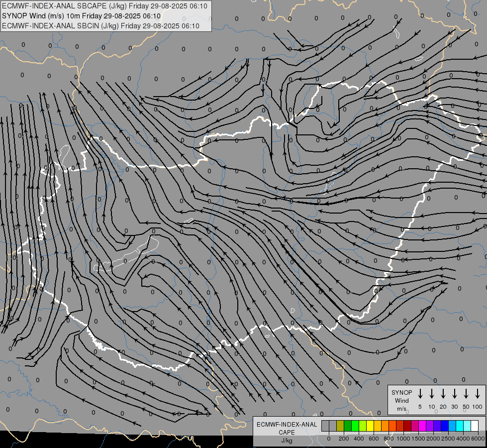Click the 800 tick label under colorbar
This screenshot has width=487, height=448.
[389, 439]
